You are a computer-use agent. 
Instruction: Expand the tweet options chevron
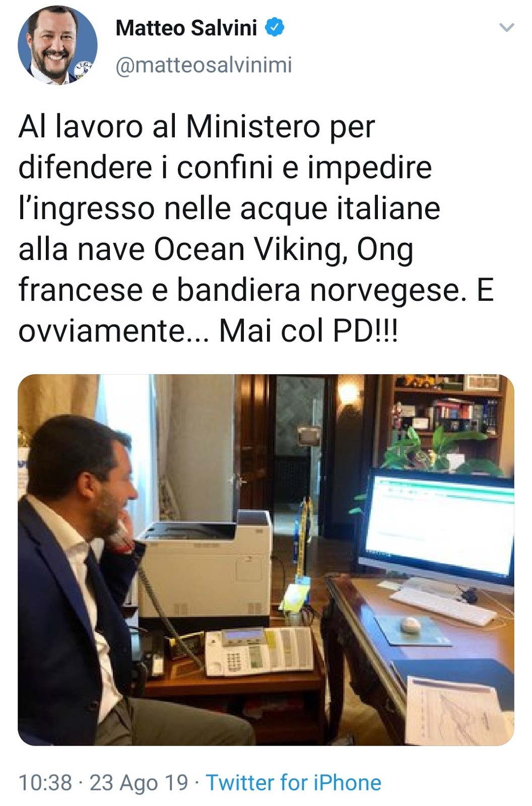pyautogui.click(x=506, y=28)
